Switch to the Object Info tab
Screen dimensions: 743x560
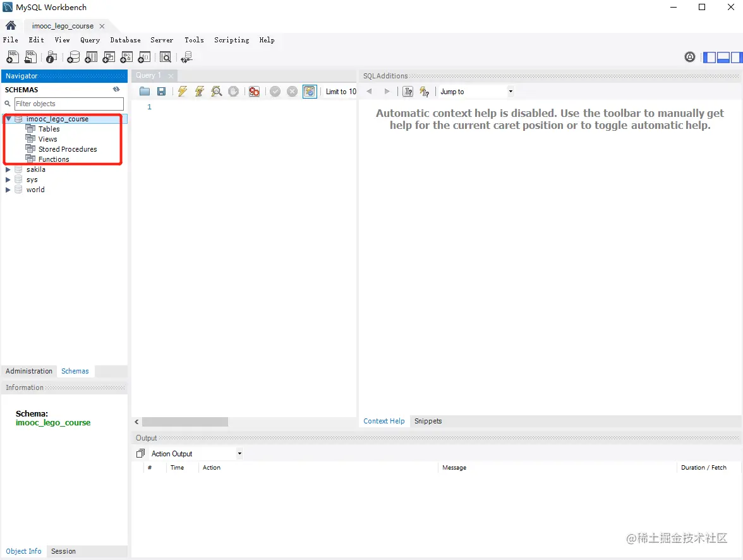23,551
